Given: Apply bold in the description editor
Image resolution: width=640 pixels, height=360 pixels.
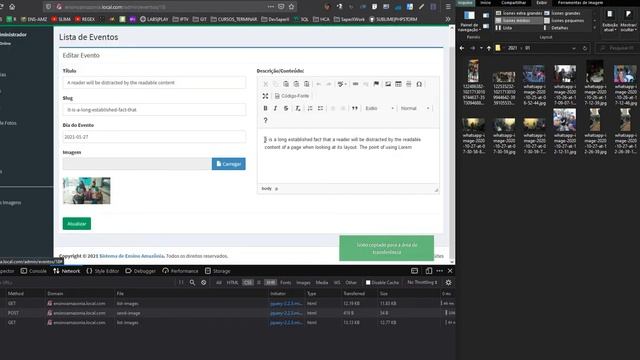Looking at the screenshot, I should point(265,108).
